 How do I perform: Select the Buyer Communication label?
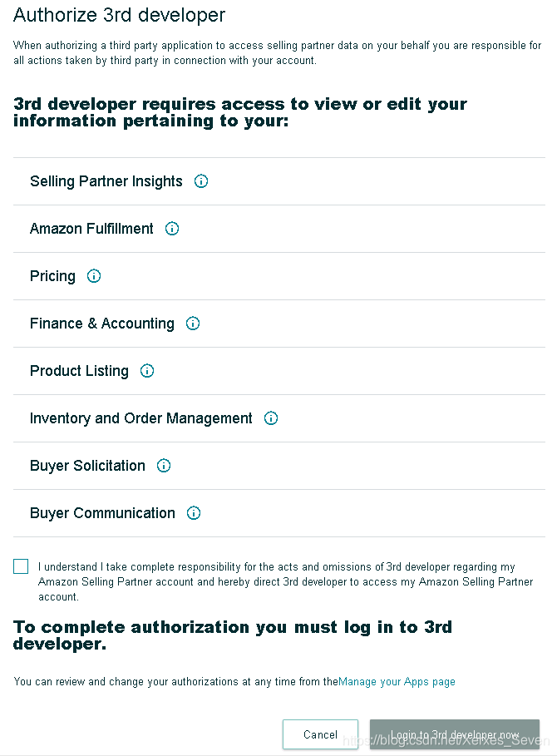coord(102,513)
